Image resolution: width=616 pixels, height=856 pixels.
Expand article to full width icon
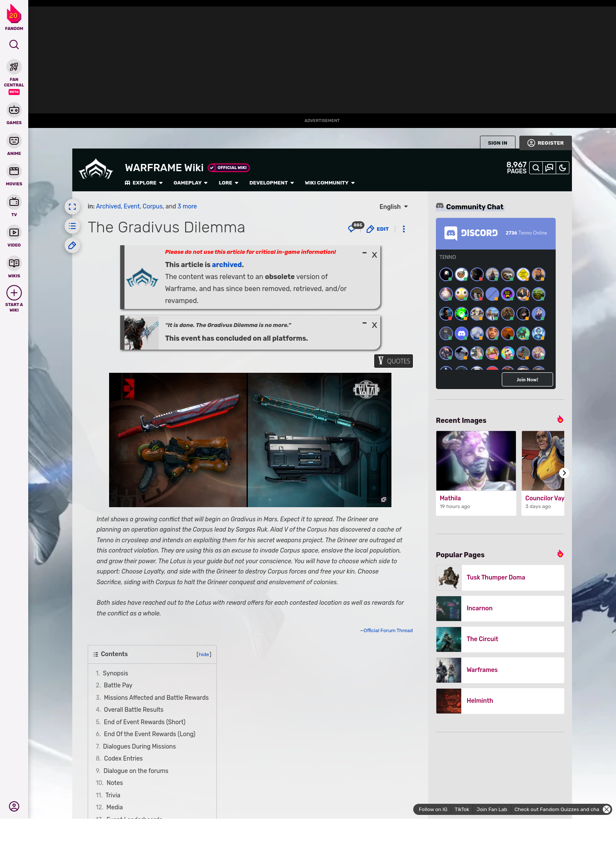(x=72, y=207)
